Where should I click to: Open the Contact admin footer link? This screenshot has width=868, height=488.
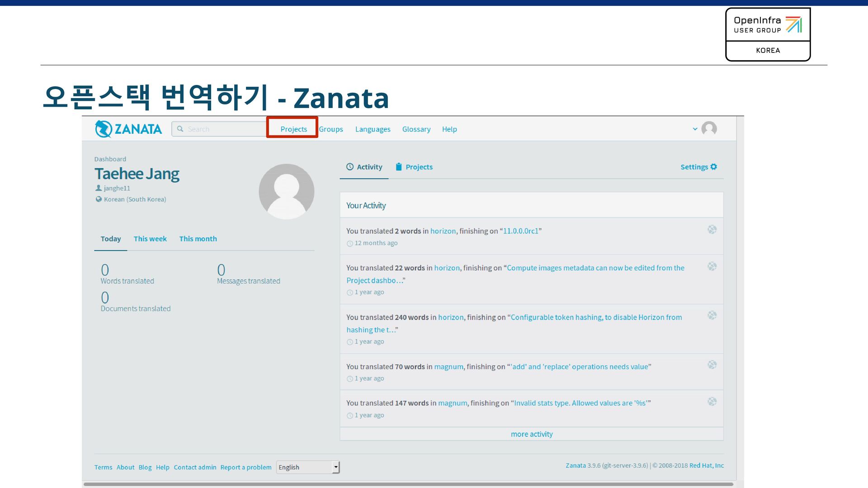click(195, 467)
